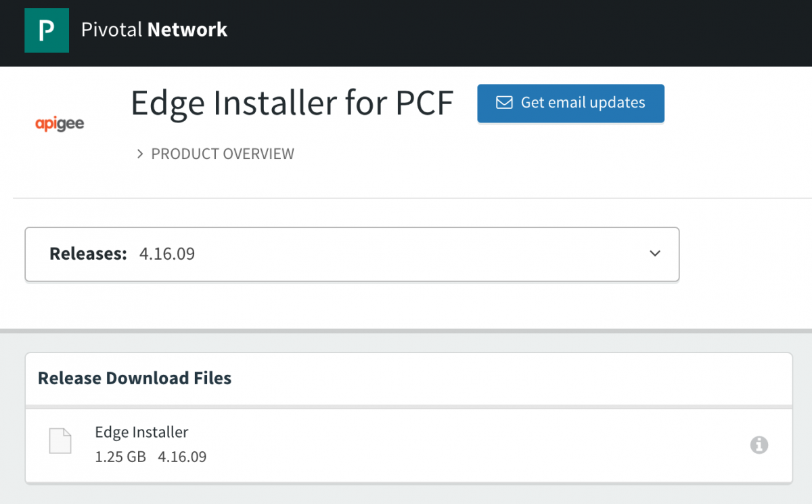This screenshot has width=812, height=504.
Task: Click the file document icon beside Edge Installer
Action: pos(60,440)
